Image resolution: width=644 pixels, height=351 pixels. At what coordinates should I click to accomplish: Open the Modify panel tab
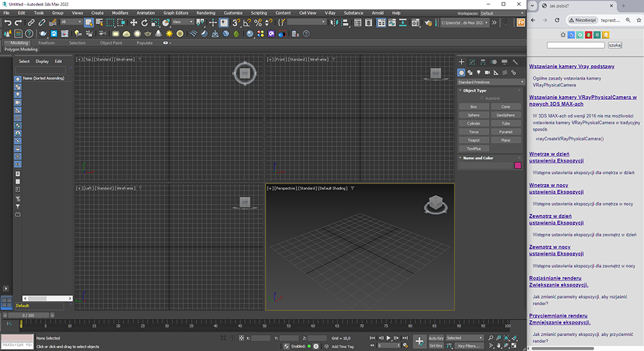coord(472,62)
